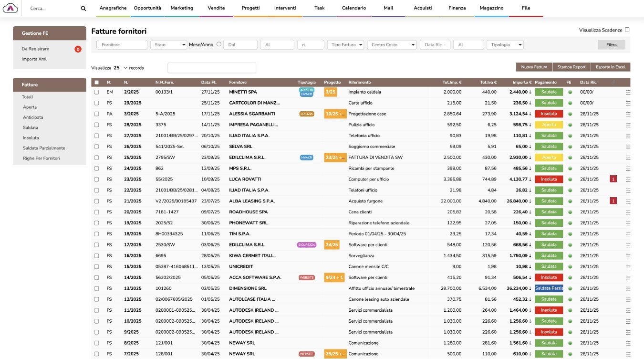Click green FE status dot for invoice 3/2025

[569, 114]
